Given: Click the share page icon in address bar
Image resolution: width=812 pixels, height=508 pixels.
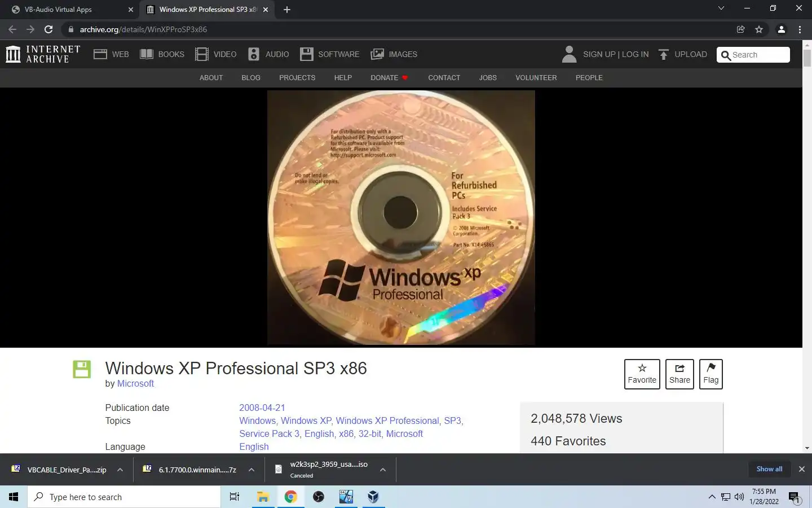Looking at the screenshot, I should (741, 29).
